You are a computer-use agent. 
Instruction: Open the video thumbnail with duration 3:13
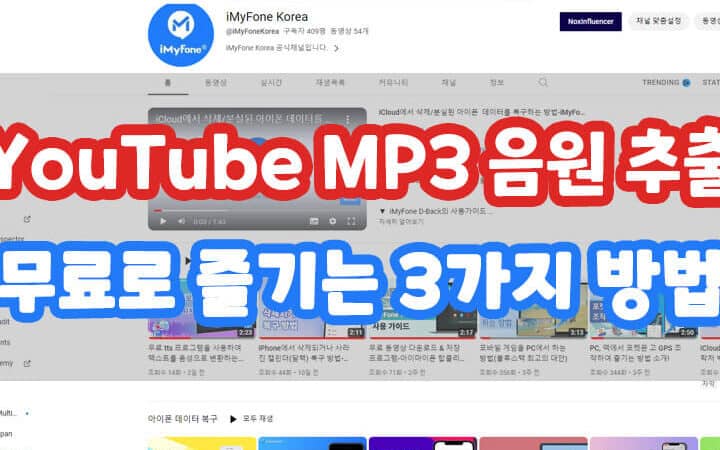(533, 310)
